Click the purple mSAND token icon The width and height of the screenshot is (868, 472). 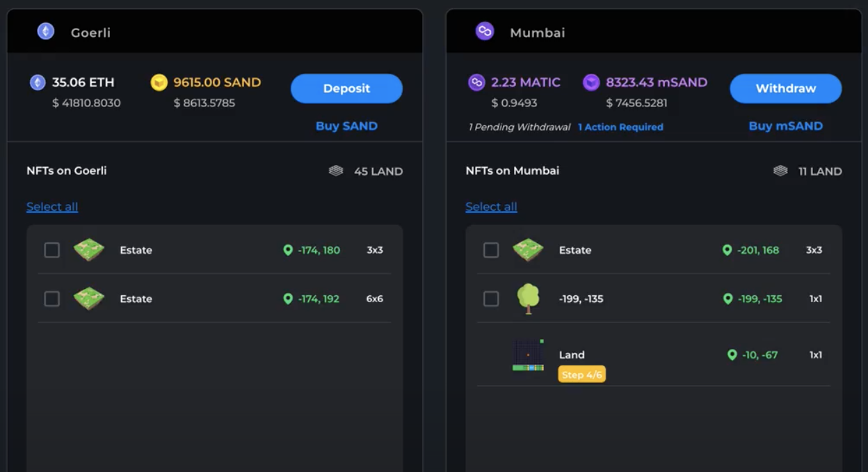(x=591, y=83)
